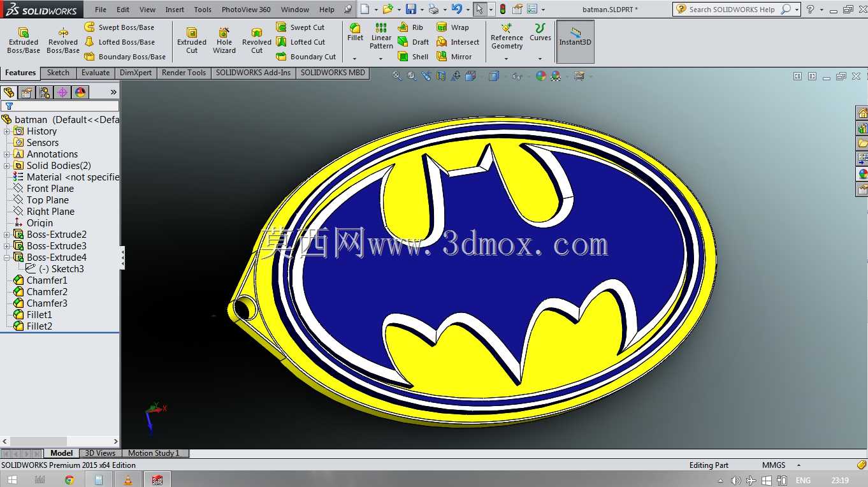Screen dimensions: 868x487
Task: Select Chamfer2 in the feature tree
Action: pos(41,292)
